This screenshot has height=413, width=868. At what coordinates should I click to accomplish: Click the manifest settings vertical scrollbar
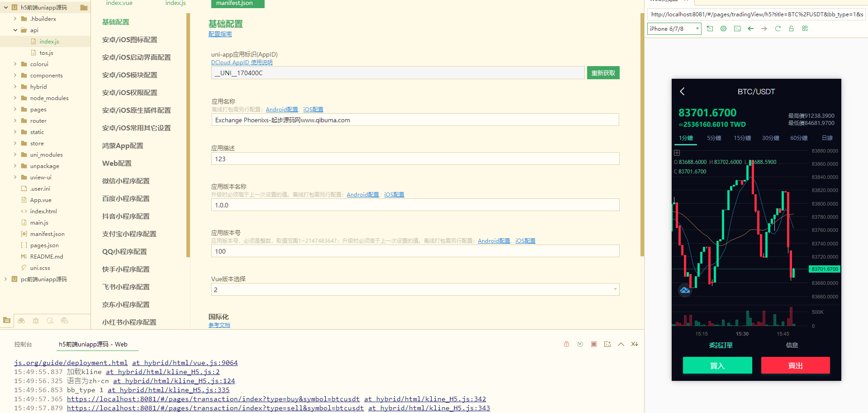pyautogui.click(x=642, y=136)
